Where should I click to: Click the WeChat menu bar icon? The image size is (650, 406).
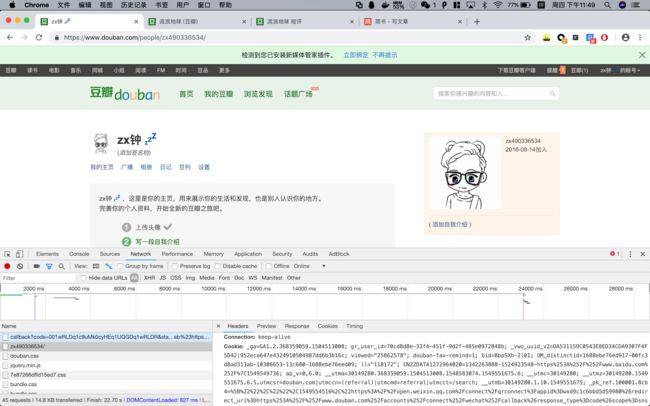pos(425,5)
